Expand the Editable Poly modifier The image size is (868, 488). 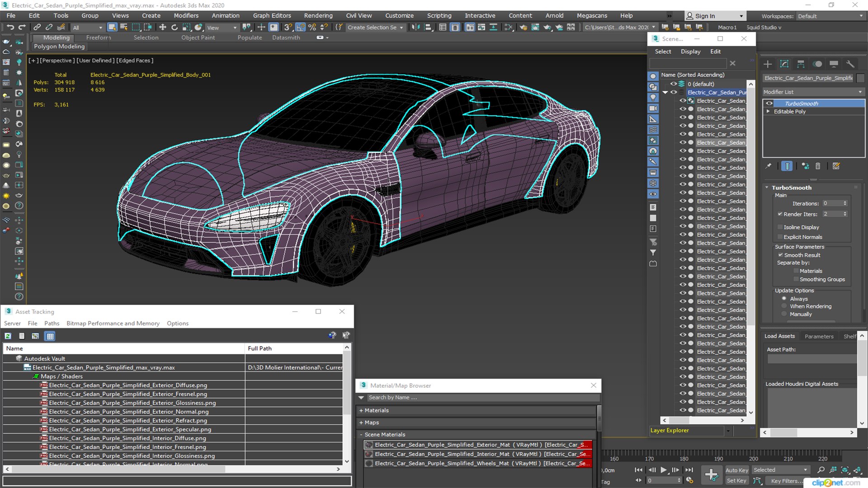click(x=768, y=112)
